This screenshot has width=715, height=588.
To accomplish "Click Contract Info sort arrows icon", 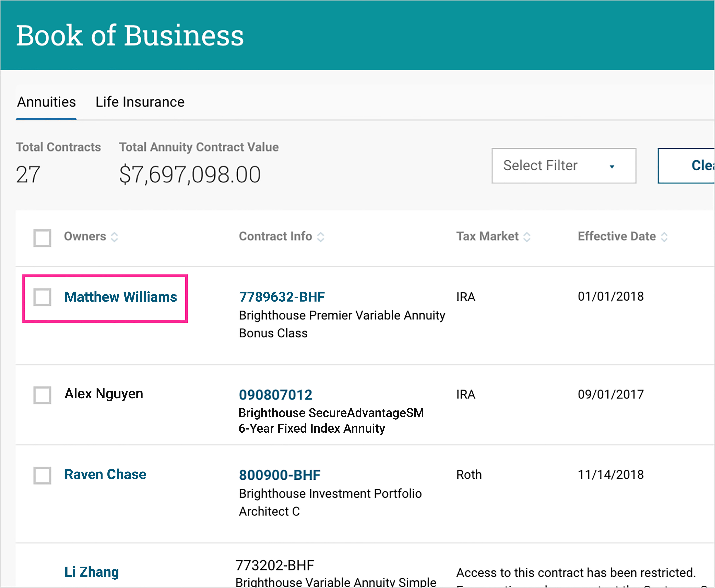I will pyautogui.click(x=321, y=237).
